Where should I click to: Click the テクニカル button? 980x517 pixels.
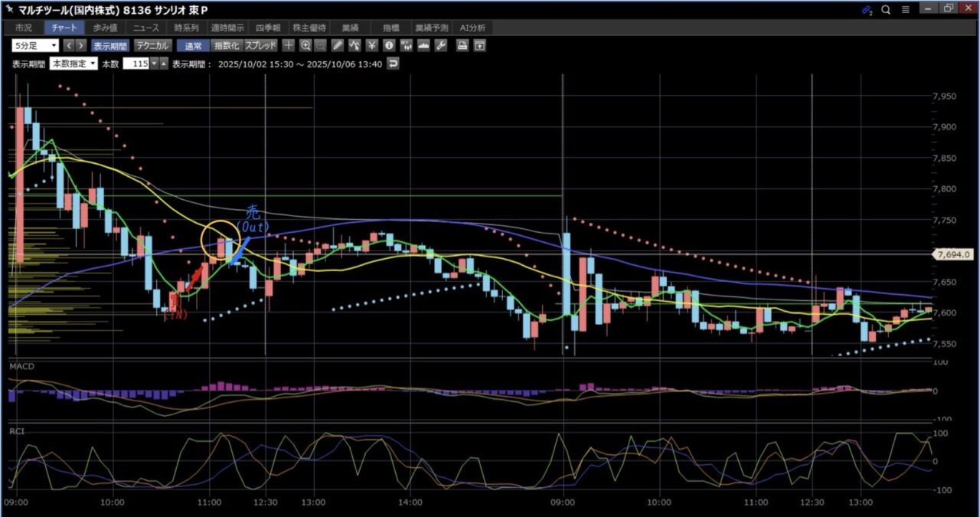pyautogui.click(x=153, y=45)
